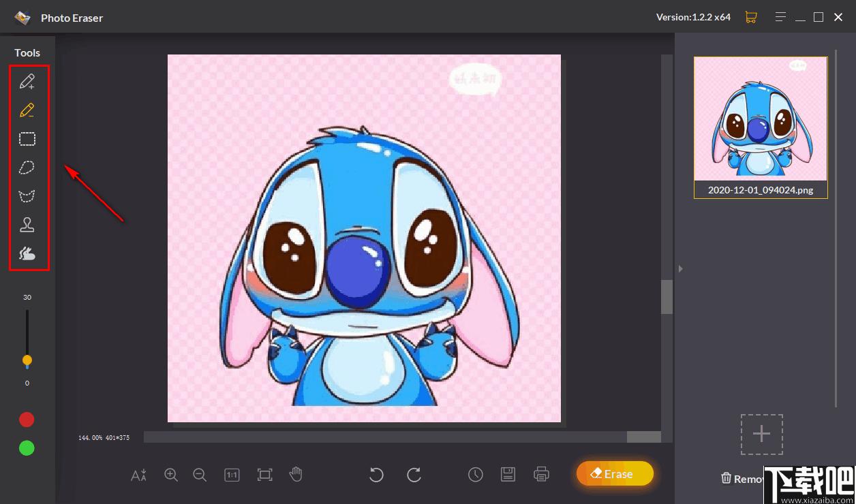Print the image
This screenshot has width=856, height=504.
[541, 475]
